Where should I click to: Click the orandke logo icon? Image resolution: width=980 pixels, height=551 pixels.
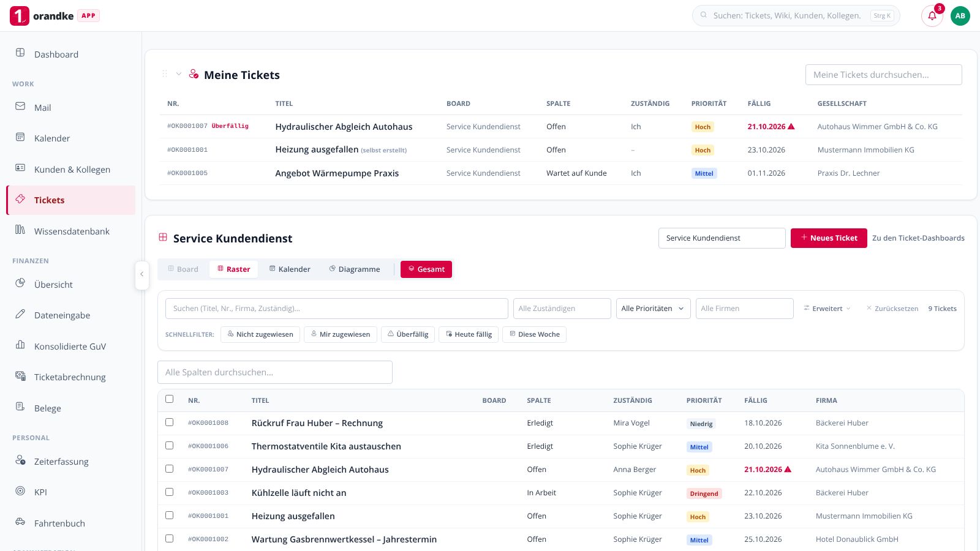click(x=19, y=16)
